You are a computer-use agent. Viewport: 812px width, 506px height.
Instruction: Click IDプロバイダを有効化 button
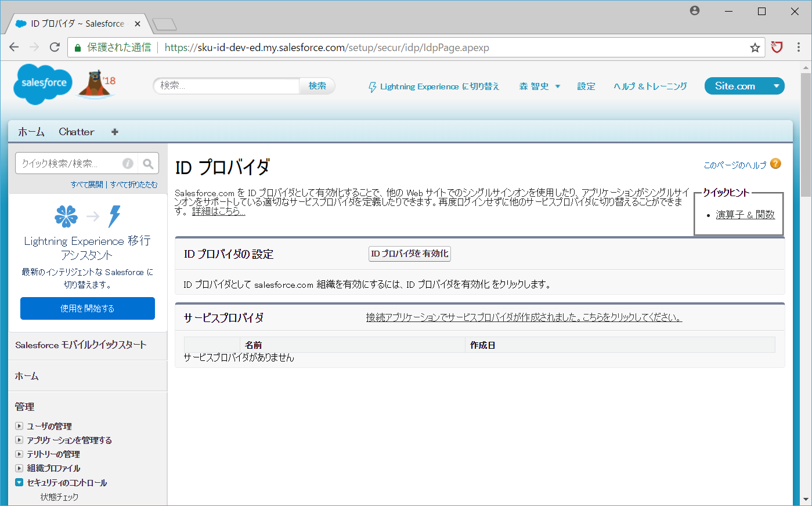tap(410, 254)
